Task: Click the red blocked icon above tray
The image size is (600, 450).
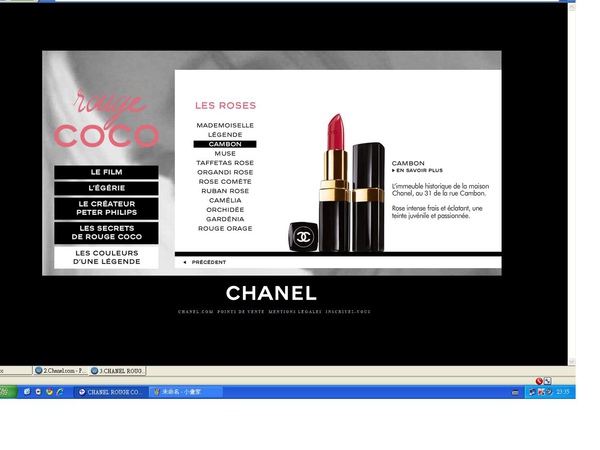Action: (x=539, y=381)
